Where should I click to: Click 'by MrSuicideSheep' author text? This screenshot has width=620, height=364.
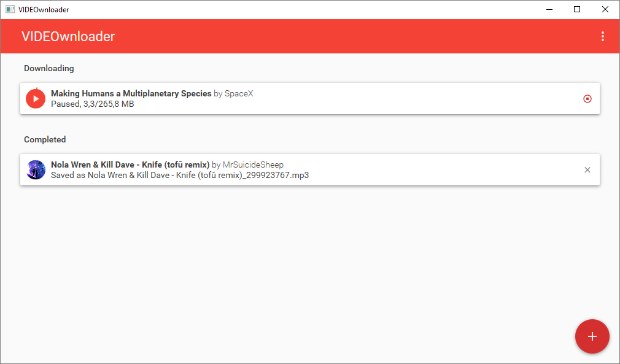coord(247,165)
